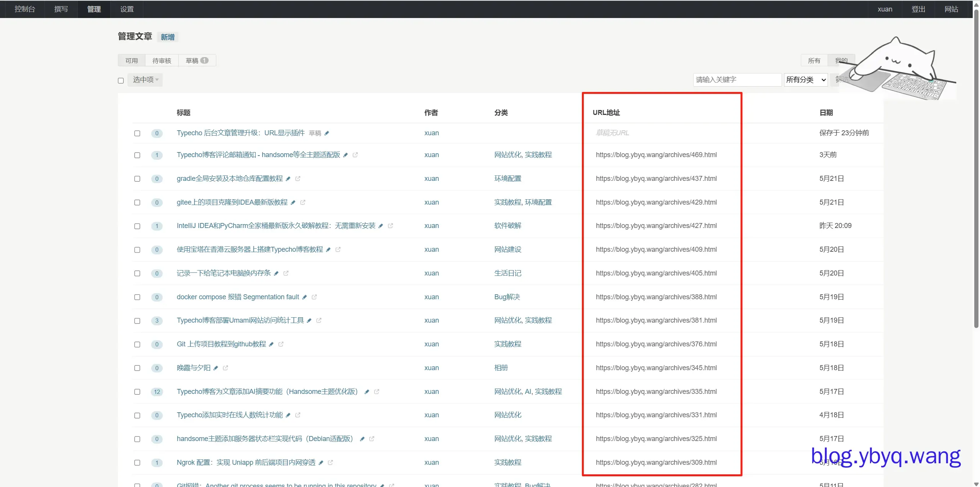
Task: Click the page's vertical scrollbar
Action: [x=976, y=169]
